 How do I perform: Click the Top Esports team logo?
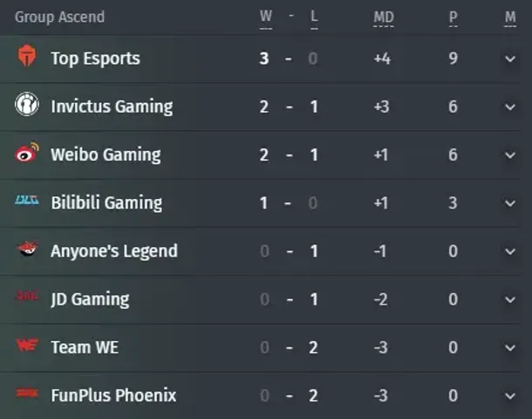pos(27,56)
